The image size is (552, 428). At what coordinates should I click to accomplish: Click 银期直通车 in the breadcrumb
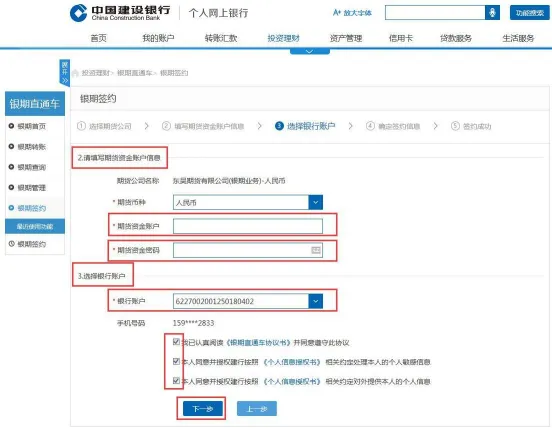[134, 73]
